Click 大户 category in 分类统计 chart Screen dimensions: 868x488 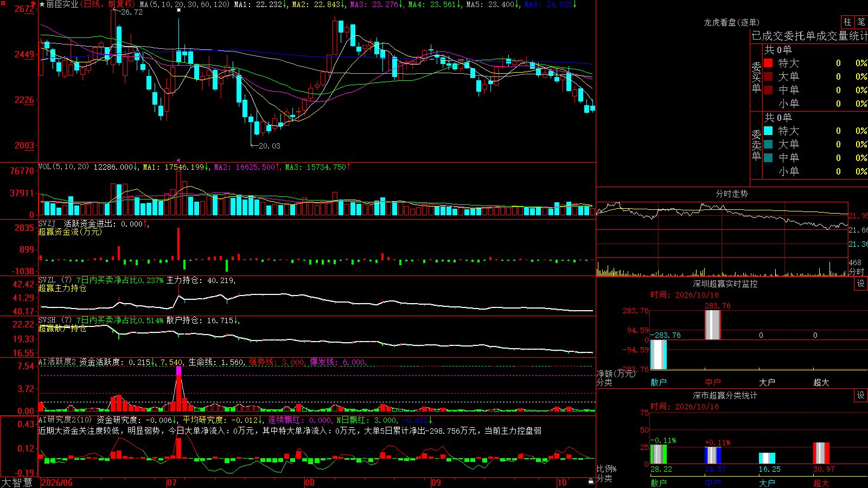pyautogui.click(x=767, y=483)
